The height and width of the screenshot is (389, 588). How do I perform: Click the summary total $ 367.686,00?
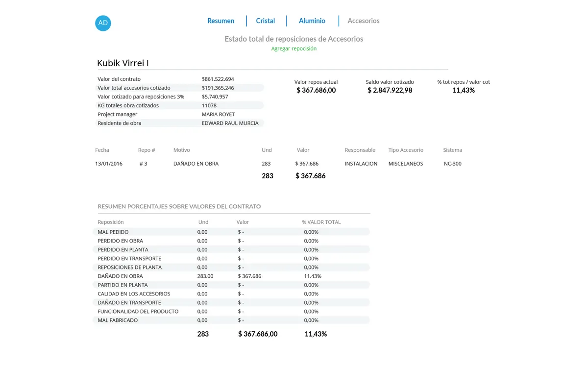258,334
